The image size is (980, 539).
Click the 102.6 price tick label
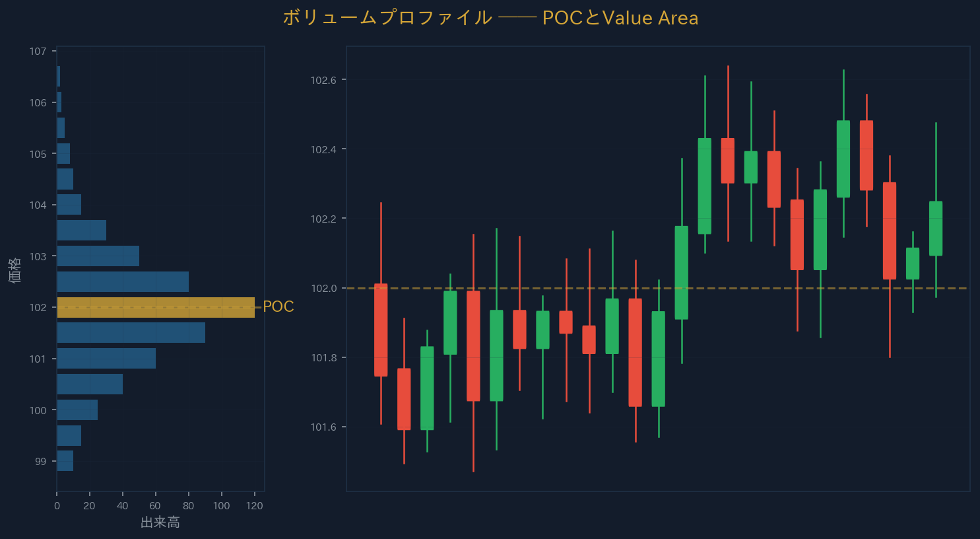coord(323,81)
